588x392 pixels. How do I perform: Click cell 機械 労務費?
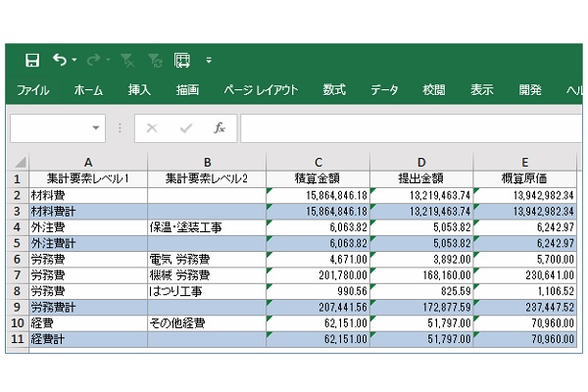(207, 275)
